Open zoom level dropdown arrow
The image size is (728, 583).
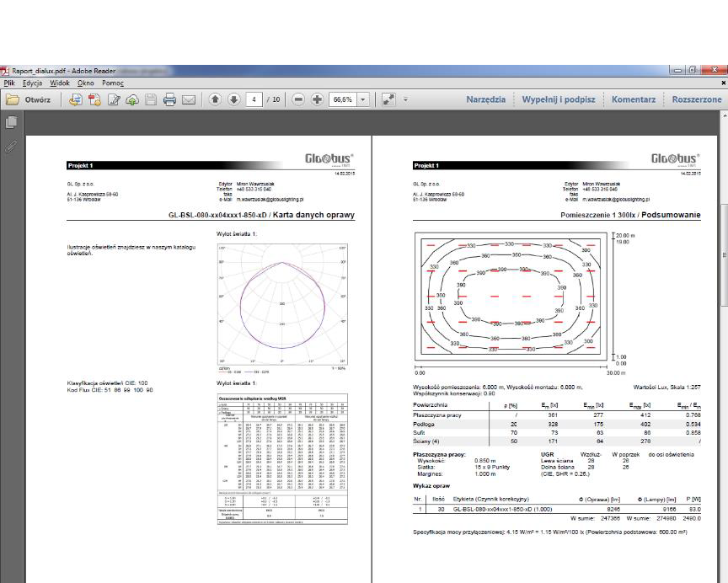tap(363, 99)
